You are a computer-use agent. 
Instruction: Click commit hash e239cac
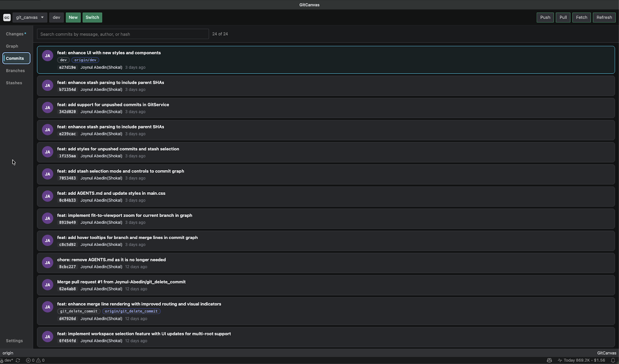point(67,134)
